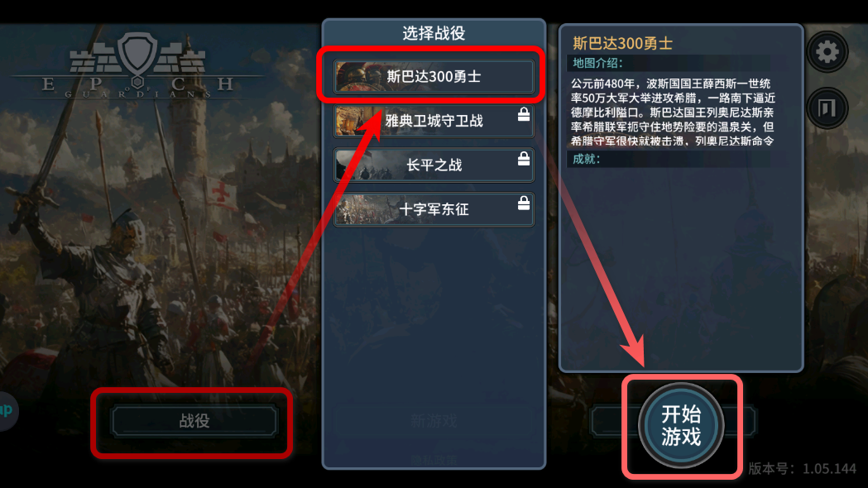
Task: Click the 选择战役 panel title
Action: [x=434, y=33]
